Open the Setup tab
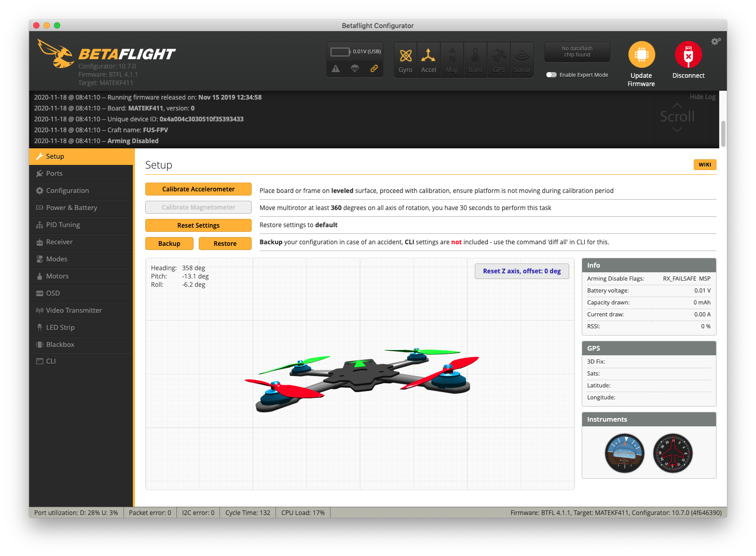The height and width of the screenshot is (556, 756). click(x=81, y=156)
